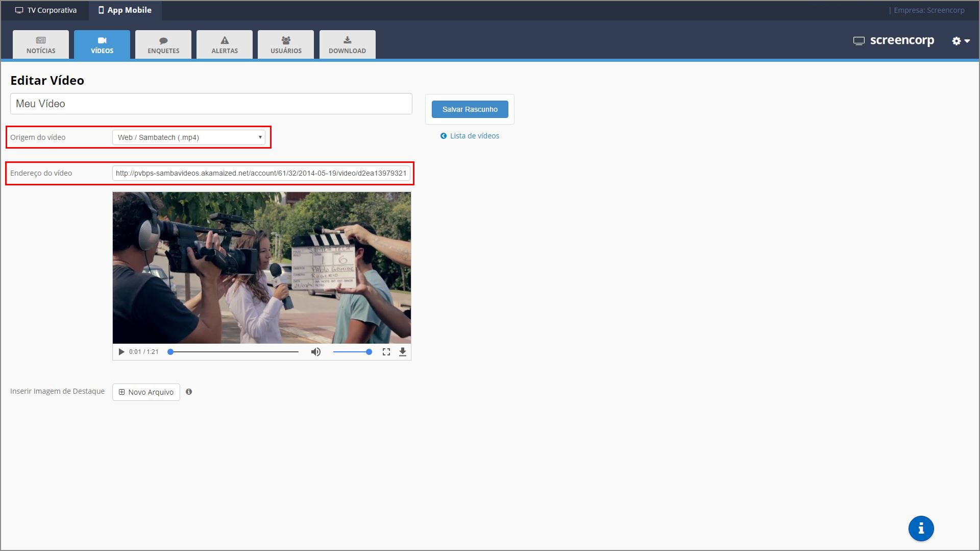
Task: Adjust the video volume slider
Action: pos(351,352)
